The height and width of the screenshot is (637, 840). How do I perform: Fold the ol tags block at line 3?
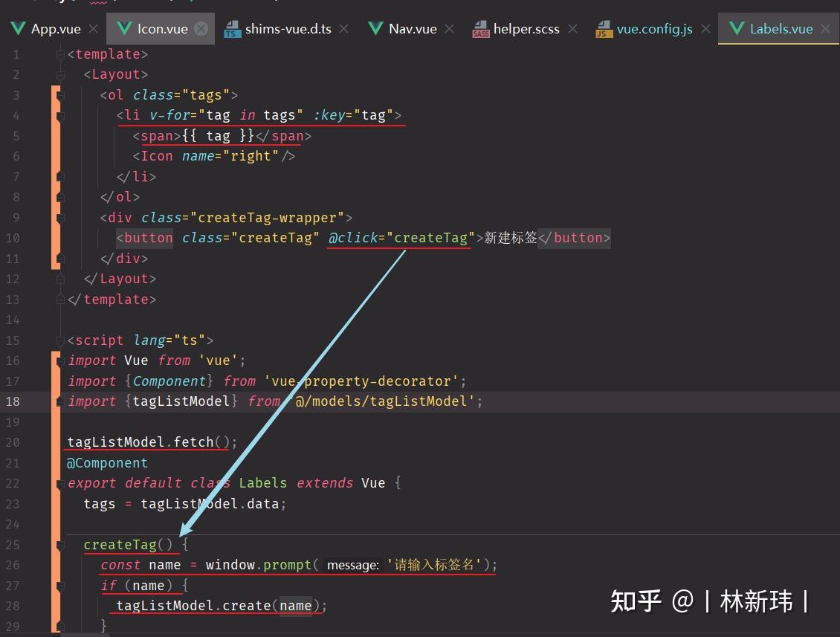click(x=60, y=95)
